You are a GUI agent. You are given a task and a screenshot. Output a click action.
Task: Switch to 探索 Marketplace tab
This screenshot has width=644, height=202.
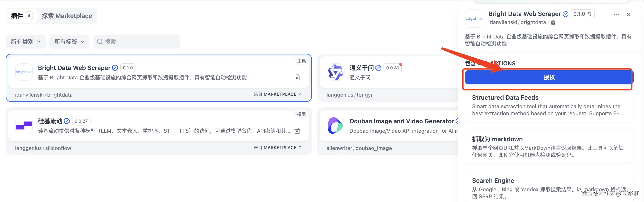(67, 16)
